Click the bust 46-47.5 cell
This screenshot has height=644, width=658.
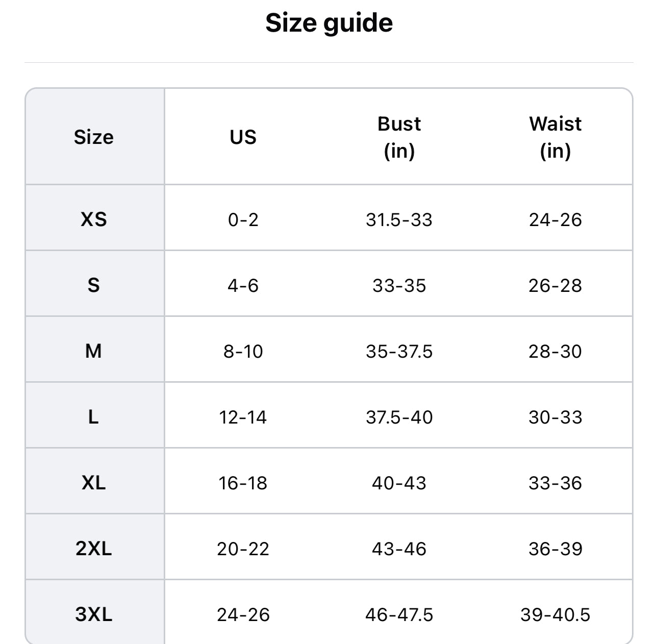(399, 614)
